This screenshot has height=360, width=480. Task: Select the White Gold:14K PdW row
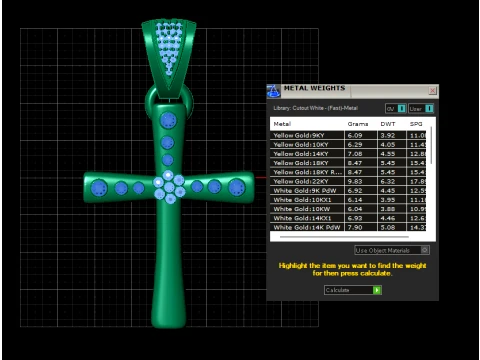(348, 227)
